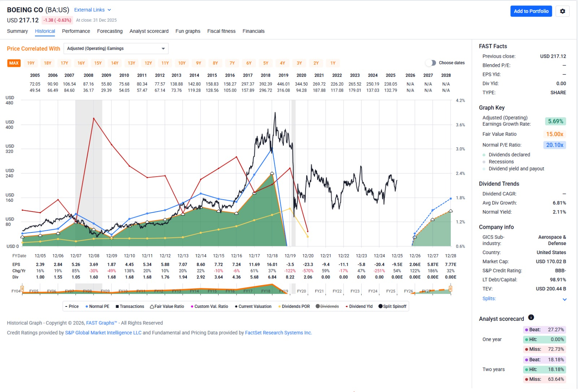Open the Adjusted (Operating) Earnings dropdown

(116, 48)
